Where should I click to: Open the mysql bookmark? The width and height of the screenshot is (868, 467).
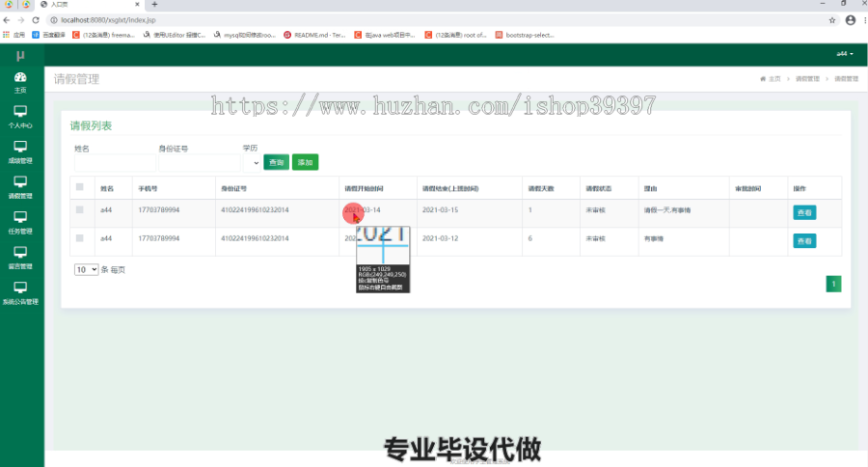point(245,35)
